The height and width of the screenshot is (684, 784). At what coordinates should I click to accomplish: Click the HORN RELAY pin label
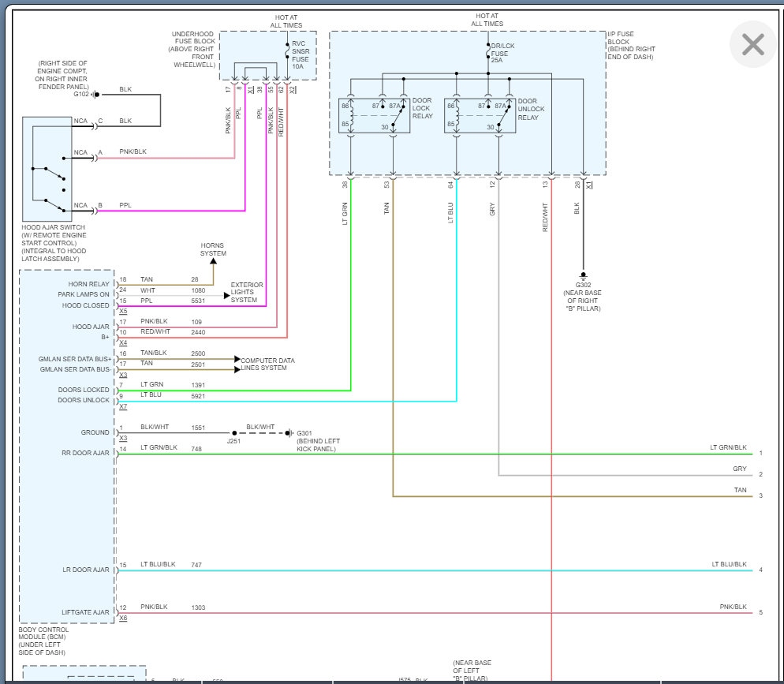point(88,284)
